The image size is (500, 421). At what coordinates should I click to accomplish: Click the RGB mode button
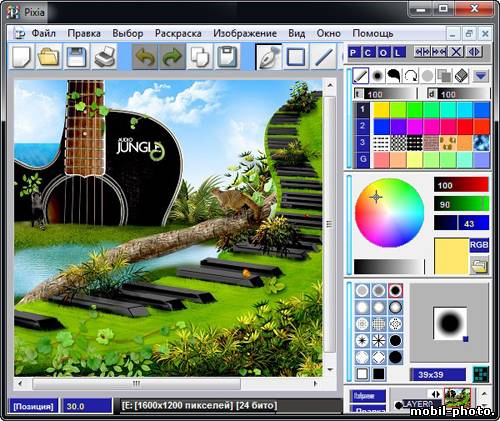point(479,245)
